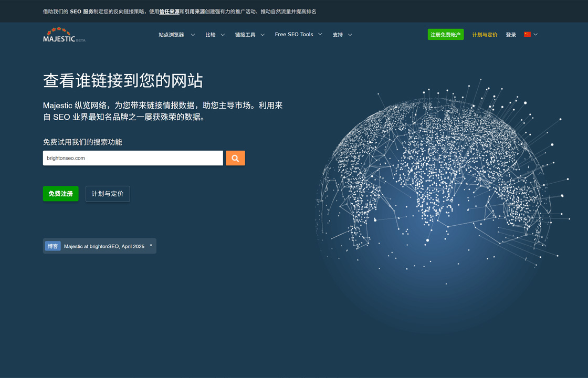Open the 链接工具 menu
The height and width of the screenshot is (378, 588).
[245, 35]
